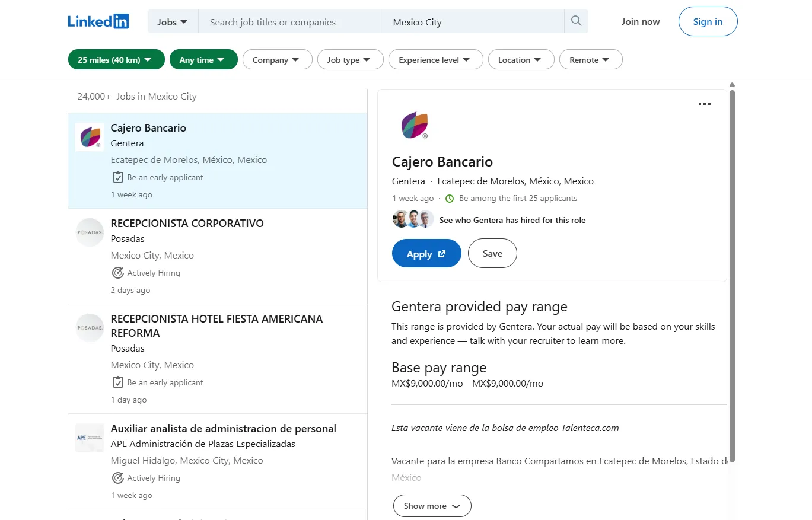Click the hired employees' profile photos

[x=413, y=219]
